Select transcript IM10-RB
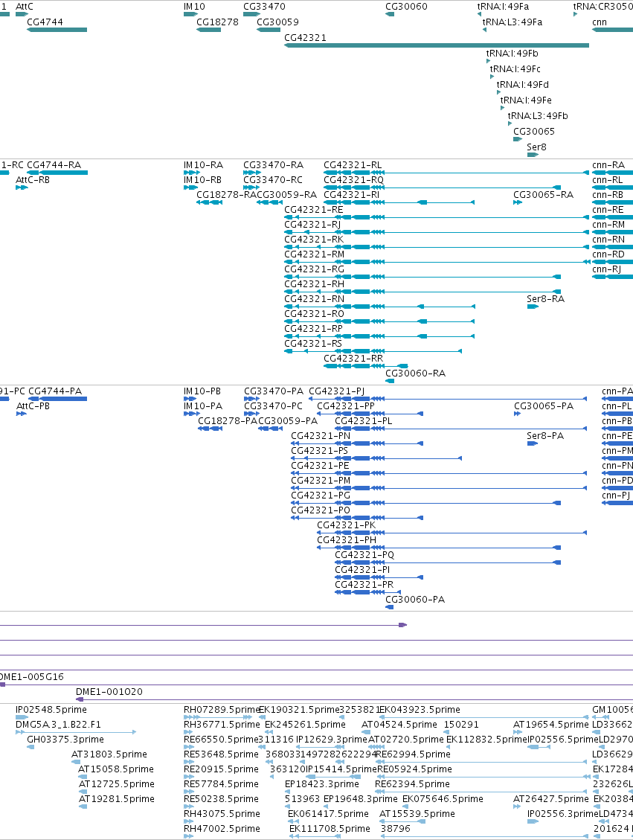Image resolution: width=633 pixels, height=840 pixels. click(x=190, y=187)
